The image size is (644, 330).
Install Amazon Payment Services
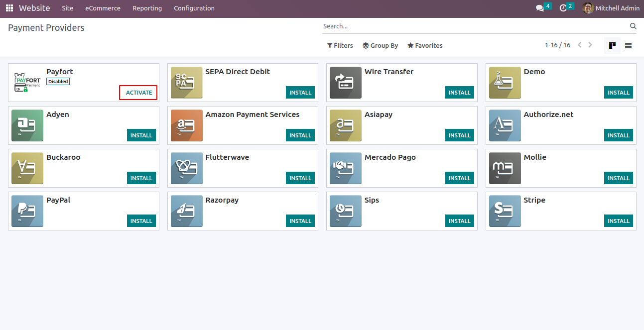point(300,135)
